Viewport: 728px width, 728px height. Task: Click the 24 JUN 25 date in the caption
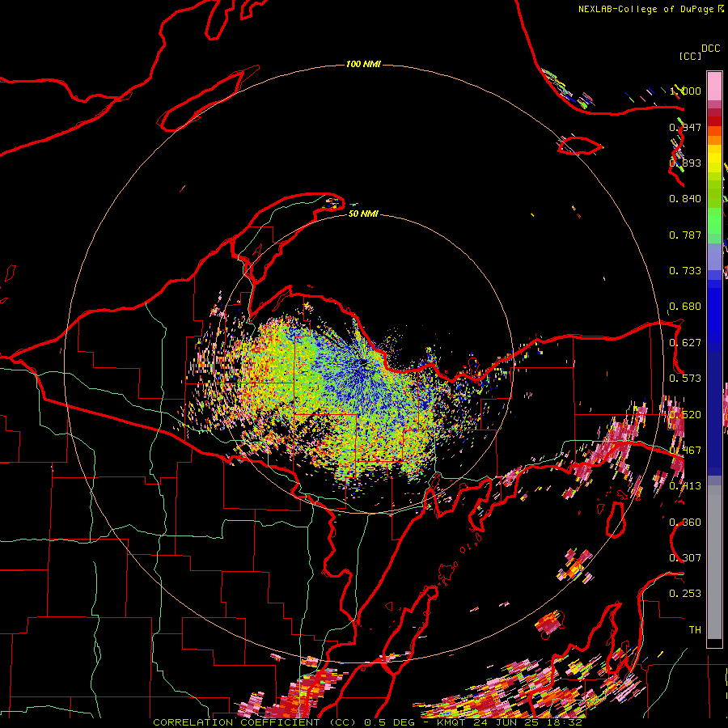(x=506, y=722)
